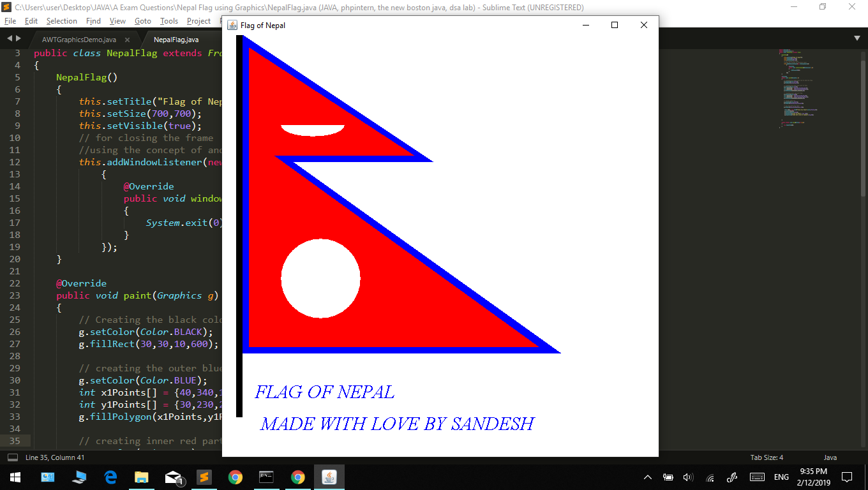Open the Chrome icon beside the Java taskbar icon
Screen dimensions: 868x490
(298, 477)
